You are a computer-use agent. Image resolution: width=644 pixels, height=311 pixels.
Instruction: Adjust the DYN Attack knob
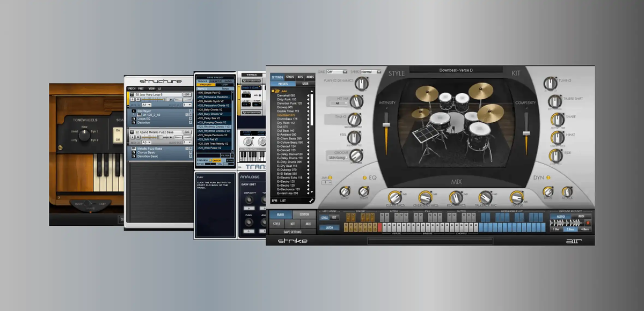tap(567, 192)
